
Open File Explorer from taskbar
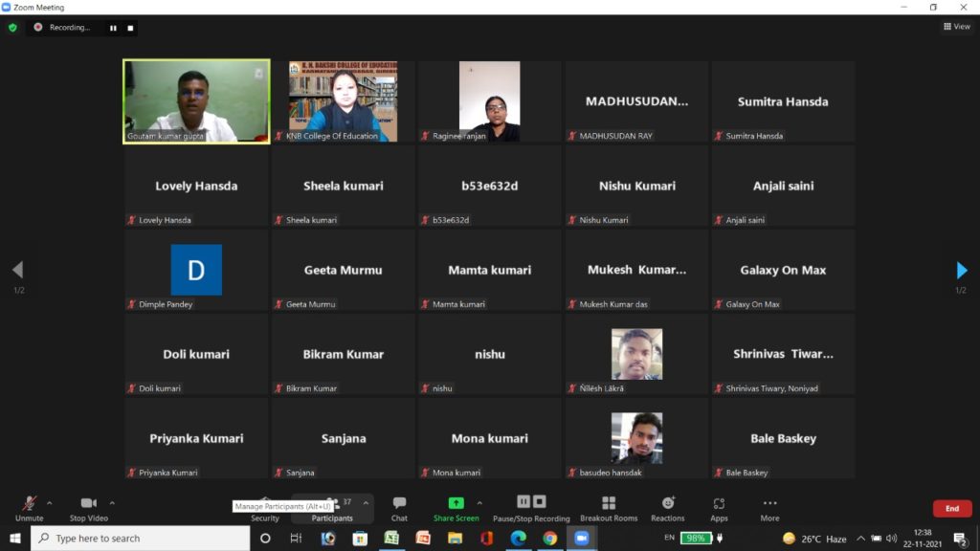pos(455,538)
